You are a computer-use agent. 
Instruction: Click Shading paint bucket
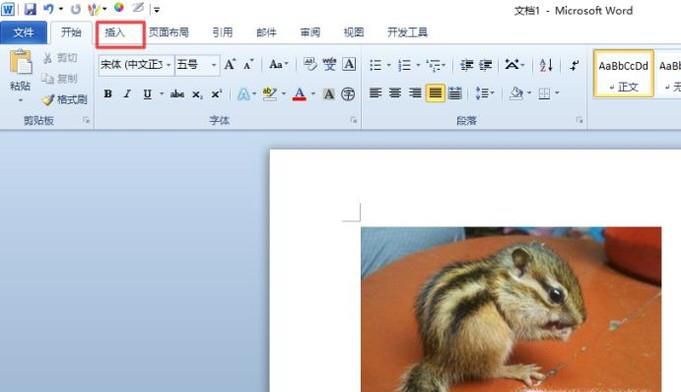(x=516, y=93)
